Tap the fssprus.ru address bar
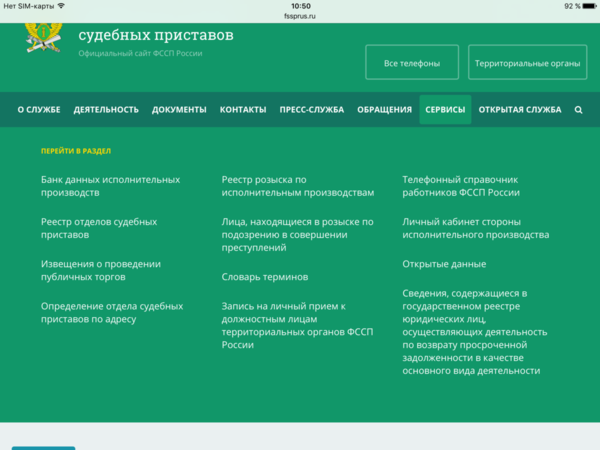 (300, 16)
